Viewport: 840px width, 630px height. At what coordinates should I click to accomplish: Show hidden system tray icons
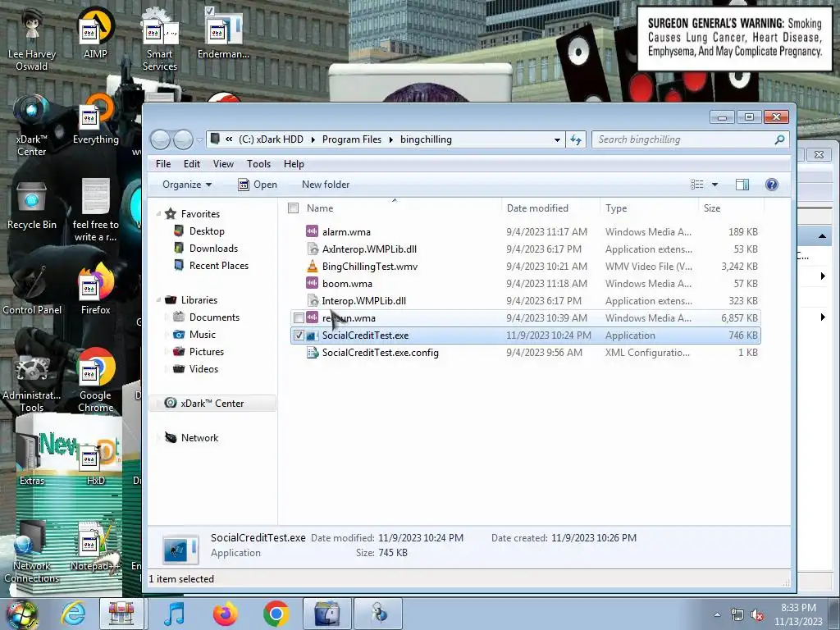(717, 615)
